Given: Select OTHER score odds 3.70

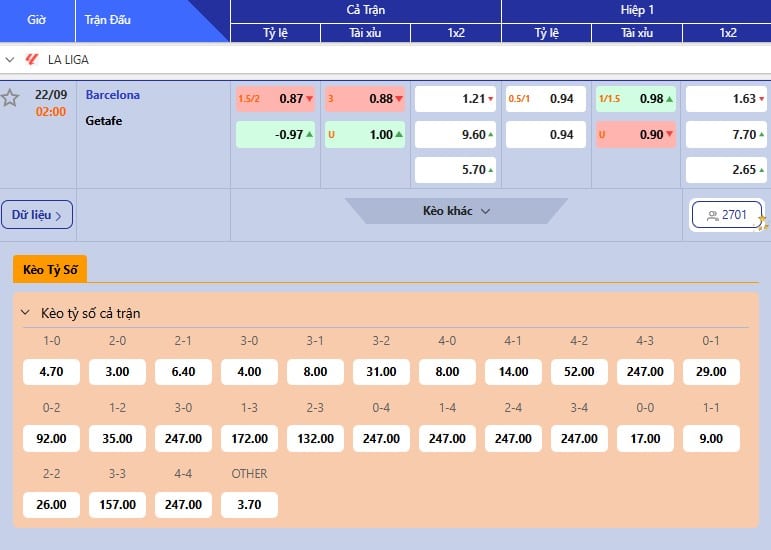Looking at the screenshot, I should [249, 505].
